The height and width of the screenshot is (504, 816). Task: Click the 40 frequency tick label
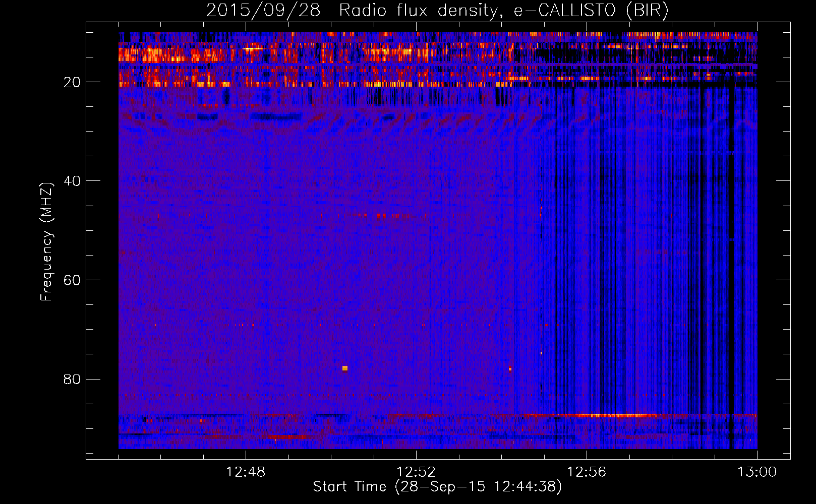pos(72,181)
